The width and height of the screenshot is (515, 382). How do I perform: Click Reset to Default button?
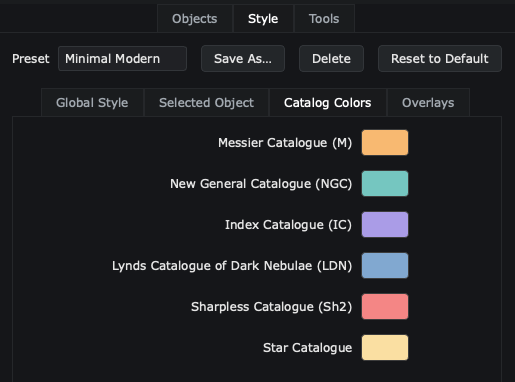click(x=440, y=59)
